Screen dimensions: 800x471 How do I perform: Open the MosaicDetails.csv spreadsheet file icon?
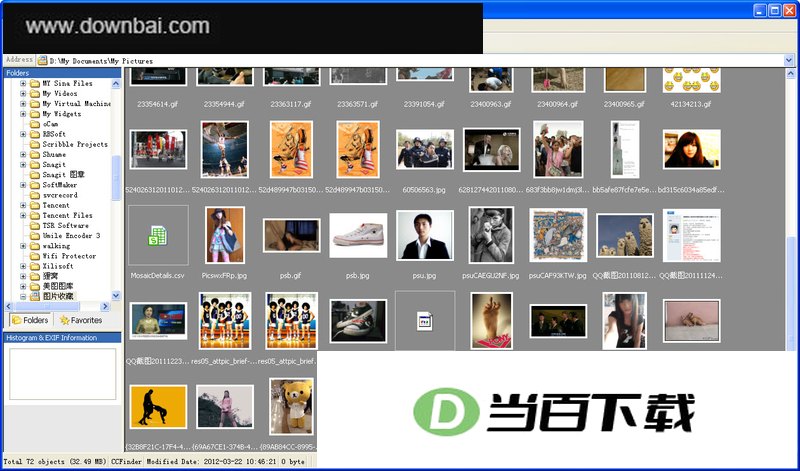(158, 236)
